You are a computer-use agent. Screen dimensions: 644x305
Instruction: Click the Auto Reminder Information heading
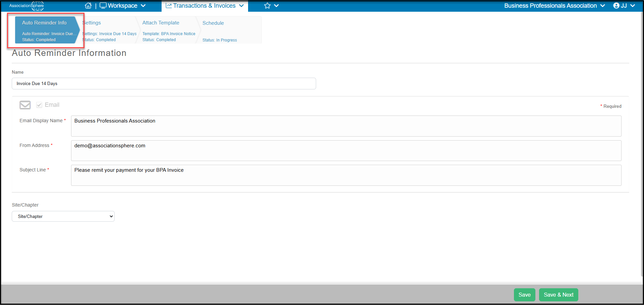point(69,53)
